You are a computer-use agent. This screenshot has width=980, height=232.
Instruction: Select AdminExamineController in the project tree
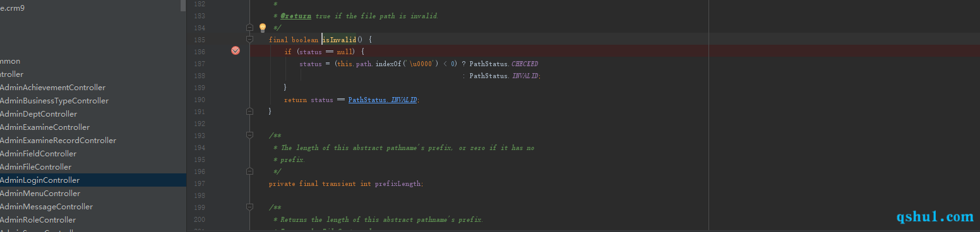45,127
